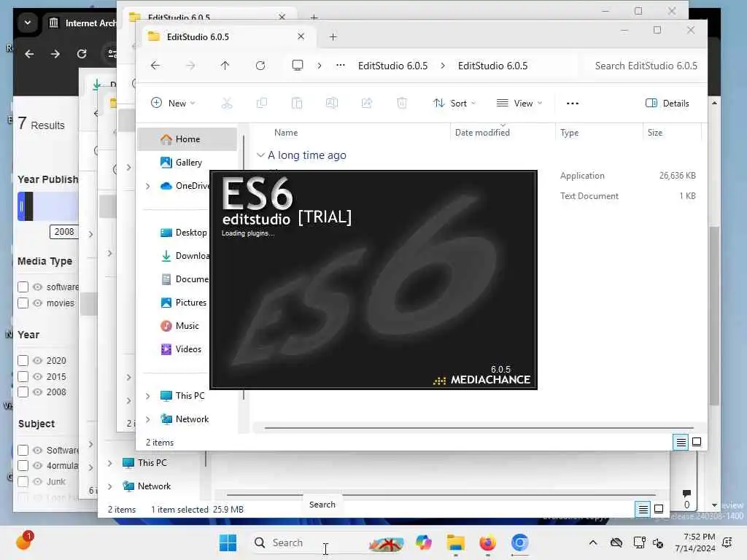Viewport: 747px width, 560px height.
Task: Click Search EditStudio 6.0.5 field
Action: point(645,66)
